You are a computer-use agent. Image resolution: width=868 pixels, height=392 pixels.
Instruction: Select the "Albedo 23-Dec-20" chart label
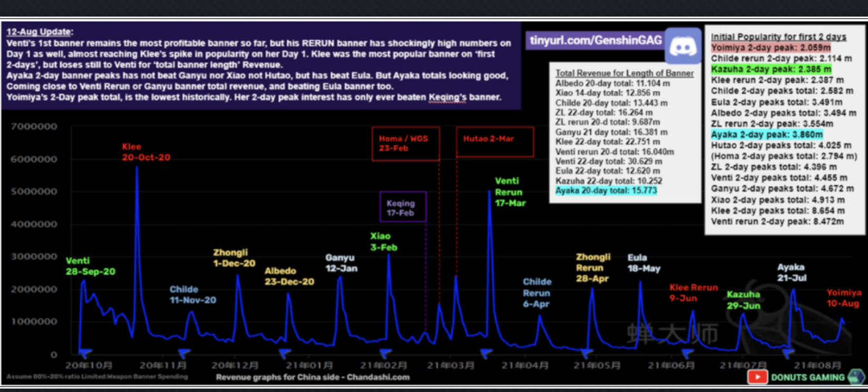pos(289,276)
